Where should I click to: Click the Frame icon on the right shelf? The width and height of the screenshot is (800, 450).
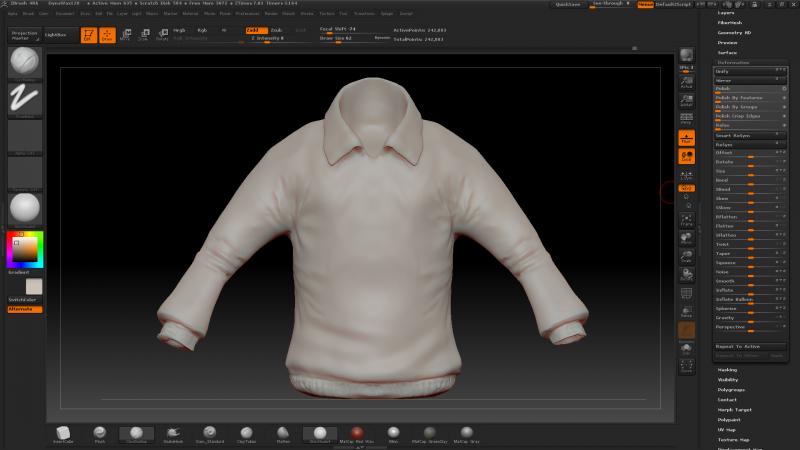pos(686,220)
